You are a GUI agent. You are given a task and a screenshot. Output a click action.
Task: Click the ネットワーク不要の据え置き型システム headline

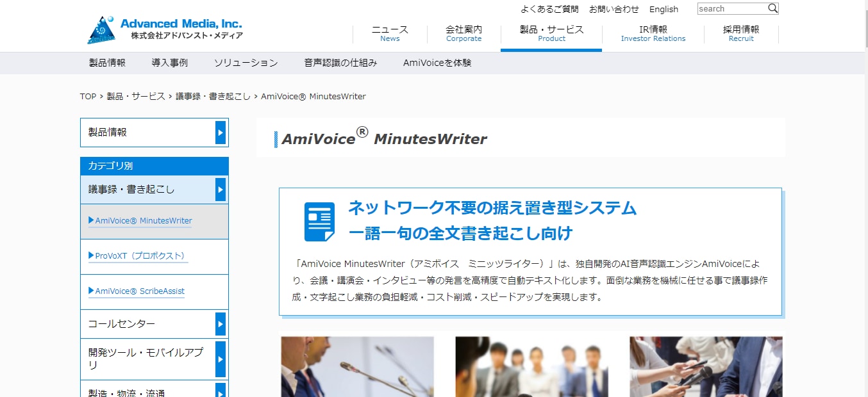(492, 207)
